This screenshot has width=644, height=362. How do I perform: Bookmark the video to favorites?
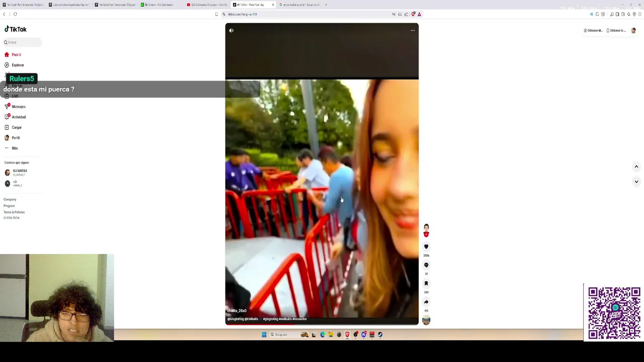[426, 284]
